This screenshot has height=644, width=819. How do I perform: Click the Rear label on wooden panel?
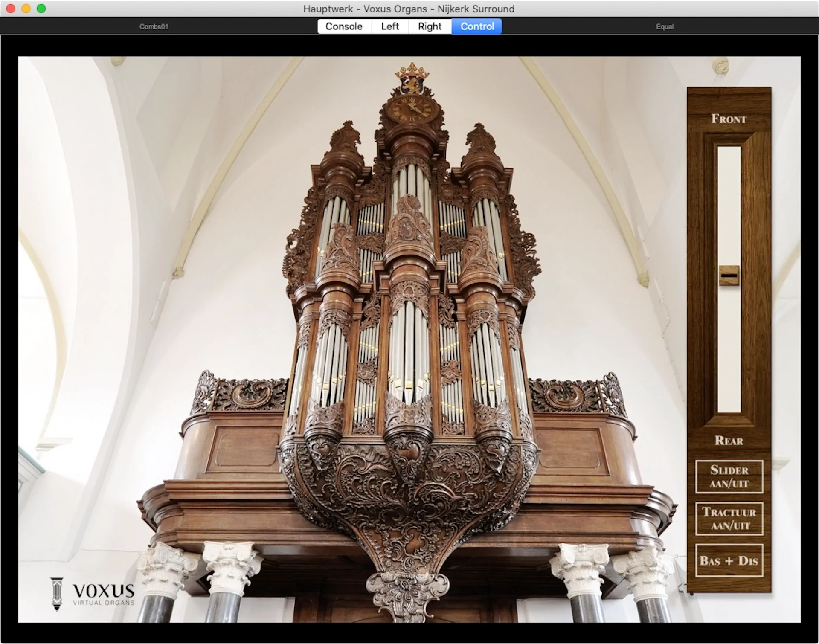(729, 441)
